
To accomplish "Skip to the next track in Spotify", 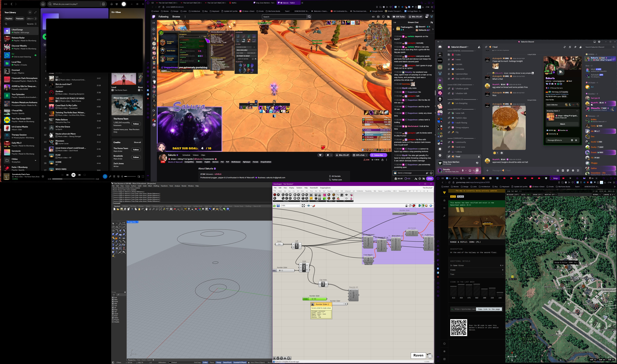I will coord(80,175).
